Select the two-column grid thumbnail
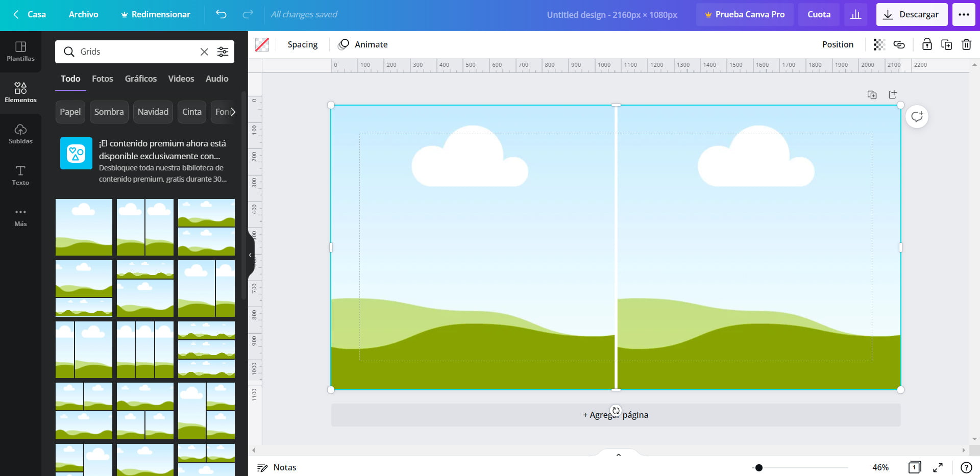The width and height of the screenshot is (980, 476). 145,228
